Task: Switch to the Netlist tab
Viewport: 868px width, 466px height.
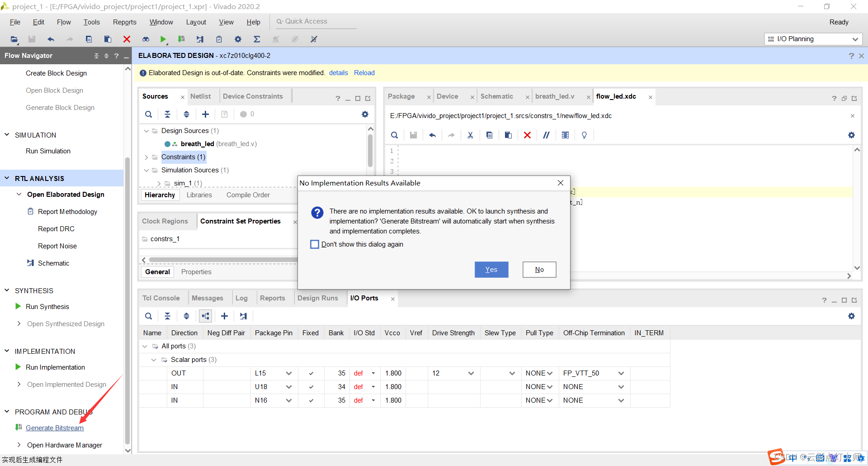Action: coord(200,96)
